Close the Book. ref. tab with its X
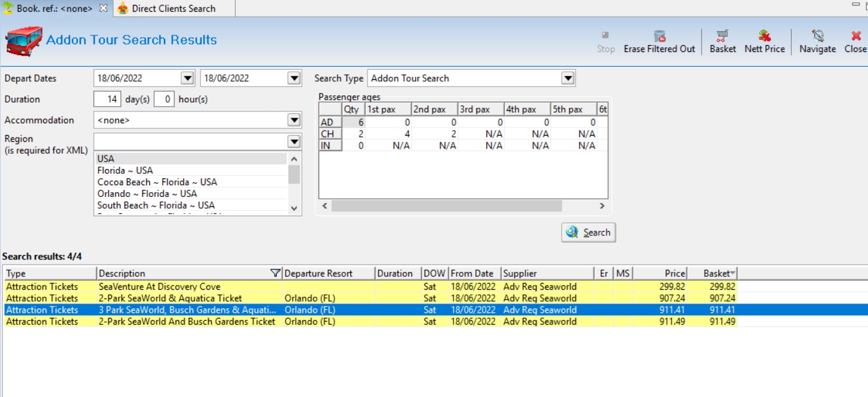 pyautogui.click(x=103, y=8)
